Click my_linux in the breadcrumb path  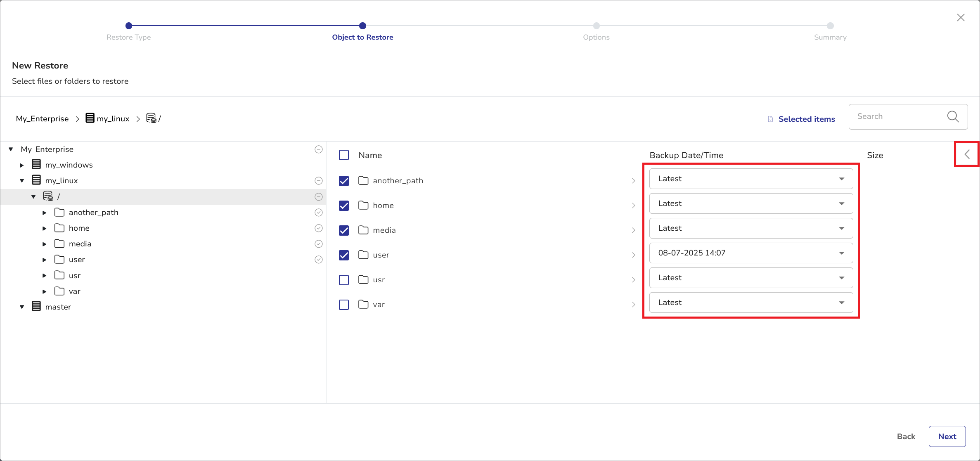[113, 119]
